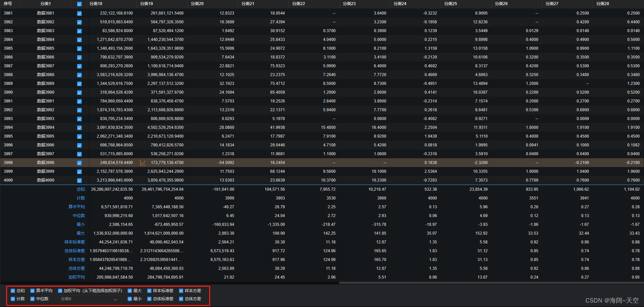Toggle the 计数 summary checkbox
Image resolution: width=644 pixels, height=307 pixels.
(x=13, y=299)
